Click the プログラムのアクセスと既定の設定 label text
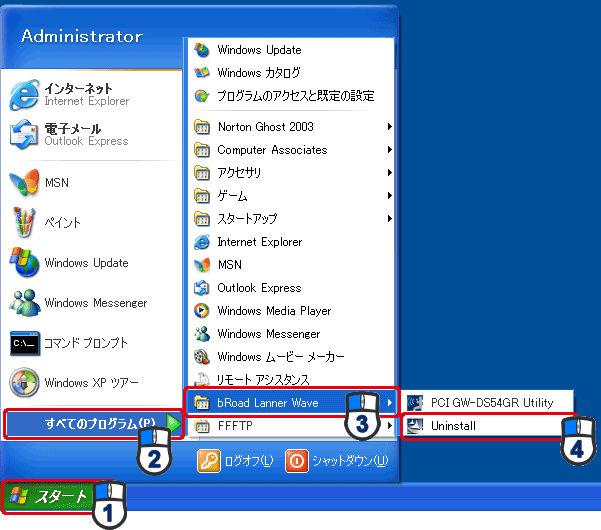601x530 pixels. [296, 96]
